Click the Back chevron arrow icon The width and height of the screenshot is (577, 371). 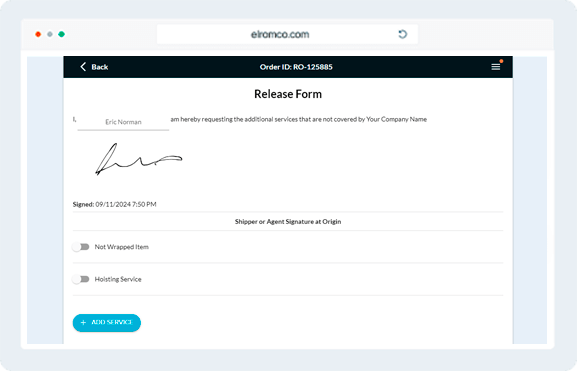point(83,67)
